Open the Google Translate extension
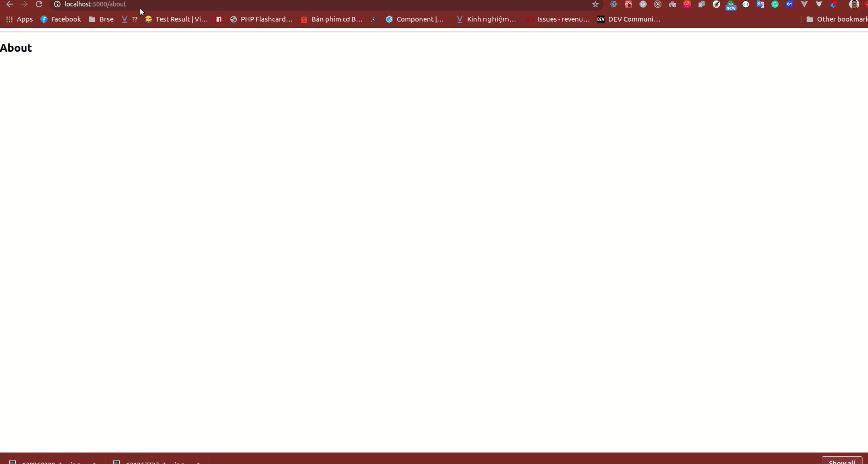The image size is (868, 464). pos(760,4)
